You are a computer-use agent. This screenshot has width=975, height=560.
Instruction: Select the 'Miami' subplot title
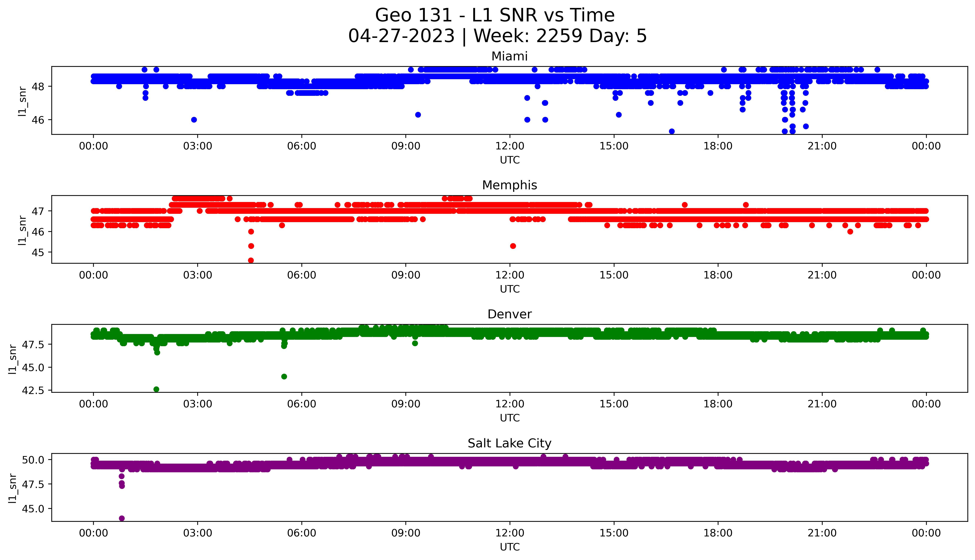(x=509, y=56)
